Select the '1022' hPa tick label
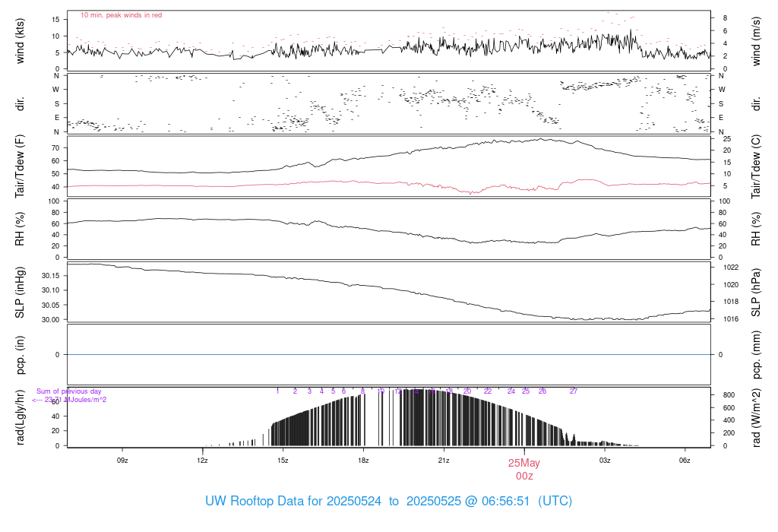Image resolution: width=778 pixels, height=532 pixels. point(731,268)
